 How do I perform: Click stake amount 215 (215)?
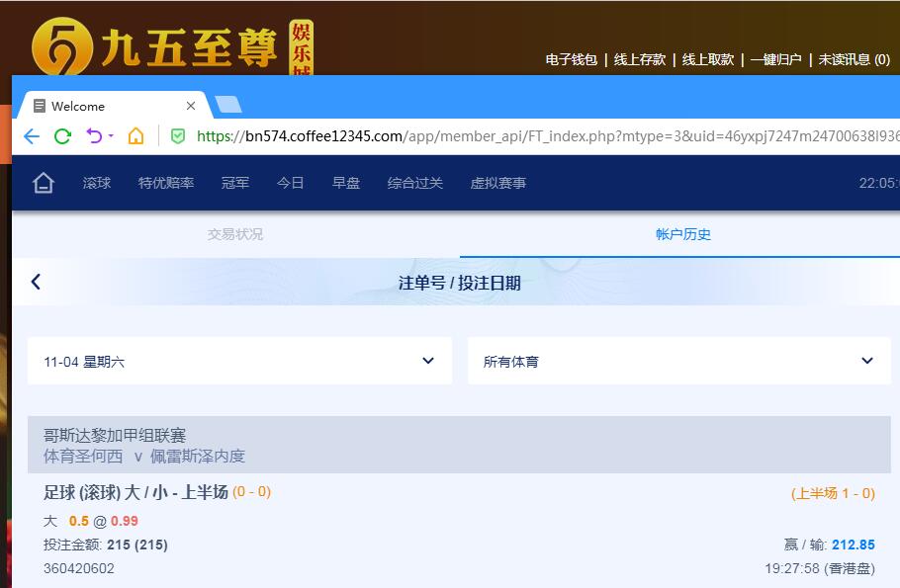pyautogui.click(x=137, y=545)
